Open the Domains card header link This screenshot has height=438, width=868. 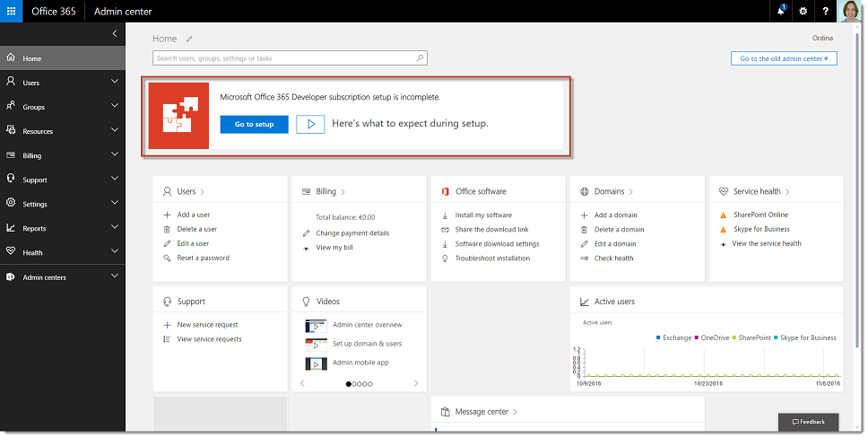613,191
